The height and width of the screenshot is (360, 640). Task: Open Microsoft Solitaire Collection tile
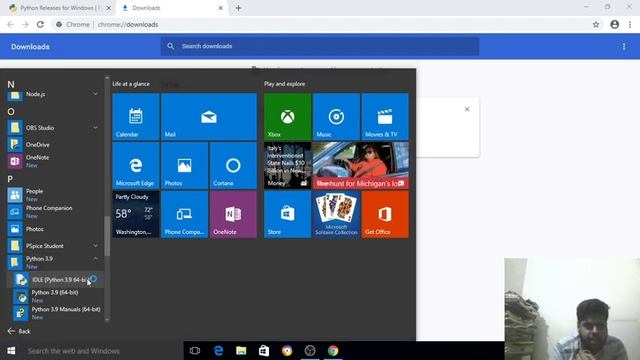tap(336, 214)
